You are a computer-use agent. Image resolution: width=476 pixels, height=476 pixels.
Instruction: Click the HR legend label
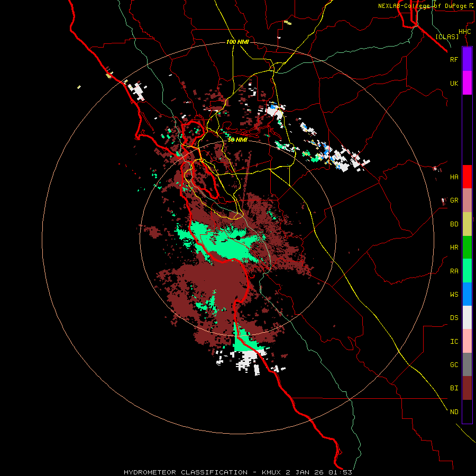pos(454,248)
